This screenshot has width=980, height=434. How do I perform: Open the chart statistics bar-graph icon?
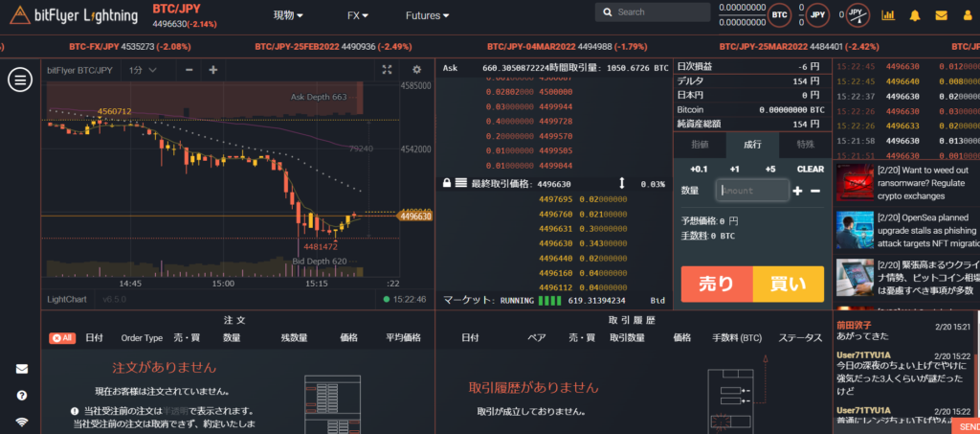tap(888, 14)
